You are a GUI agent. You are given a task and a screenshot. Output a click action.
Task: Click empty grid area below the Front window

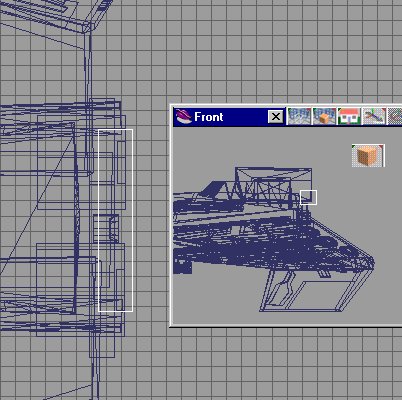267,363
